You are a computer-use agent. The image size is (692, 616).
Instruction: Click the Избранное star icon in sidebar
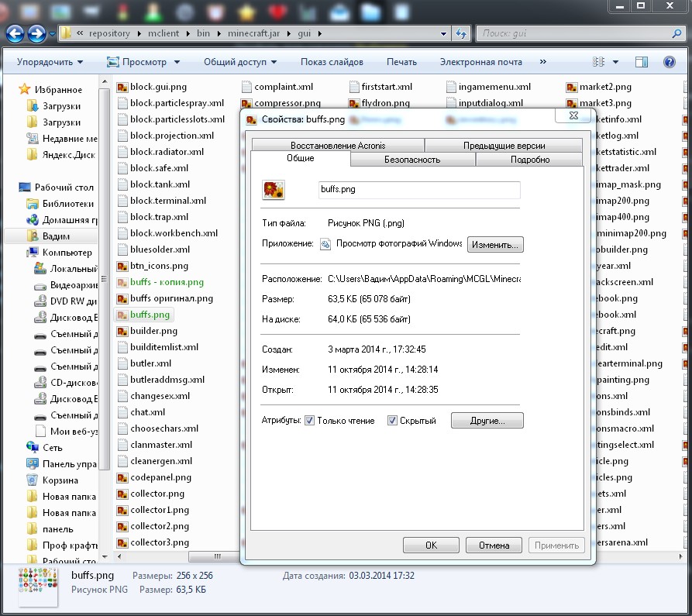[25, 90]
